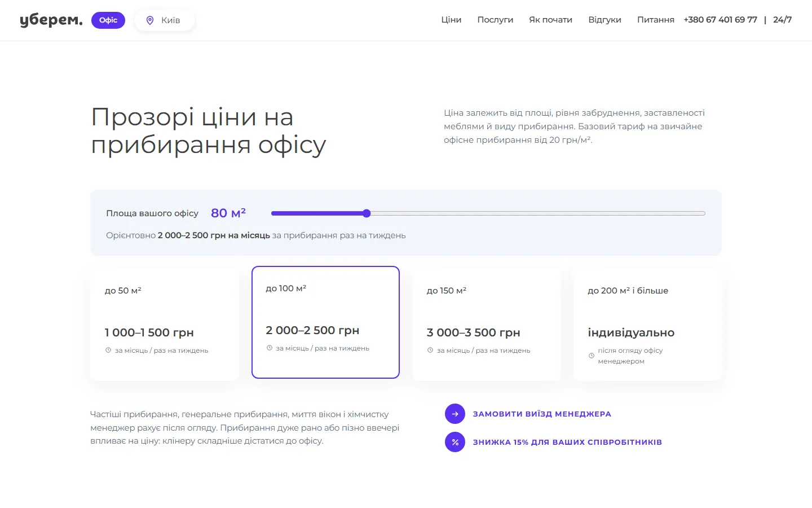Click the heading Прозорі ціни на прибирання офісу
The image size is (812, 508).
click(209, 130)
